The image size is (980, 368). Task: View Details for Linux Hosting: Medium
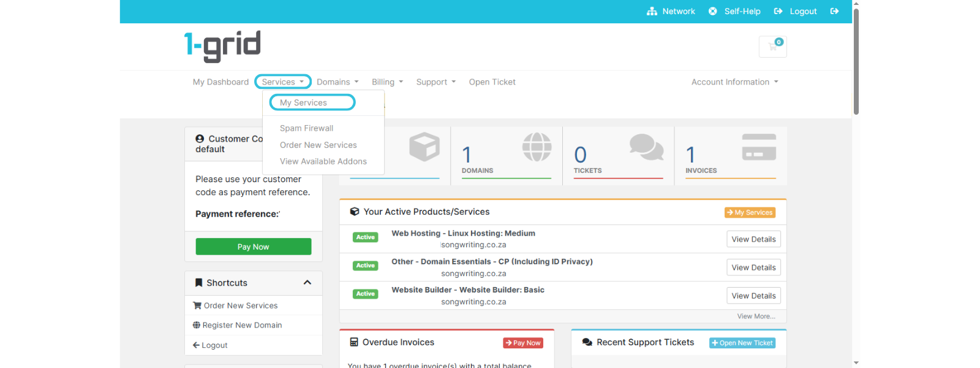753,239
